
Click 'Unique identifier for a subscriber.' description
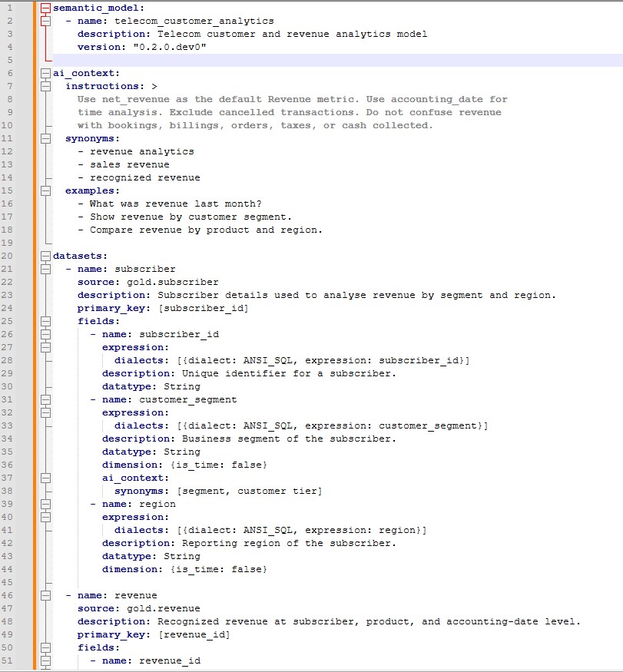point(289,374)
